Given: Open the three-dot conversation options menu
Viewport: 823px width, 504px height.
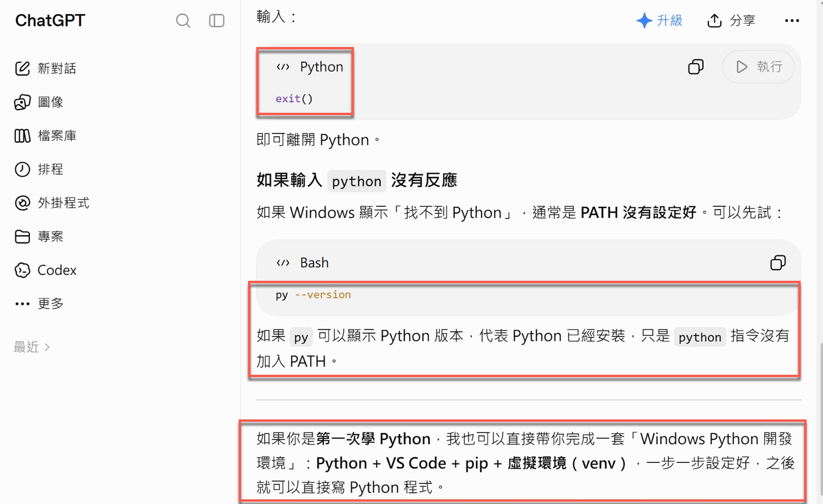Looking at the screenshot, I should 792,21.
